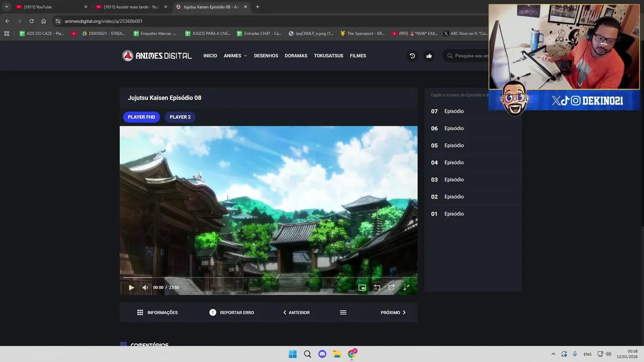
Task: Select Episódio 02 in the list
Action: (473, 197)
